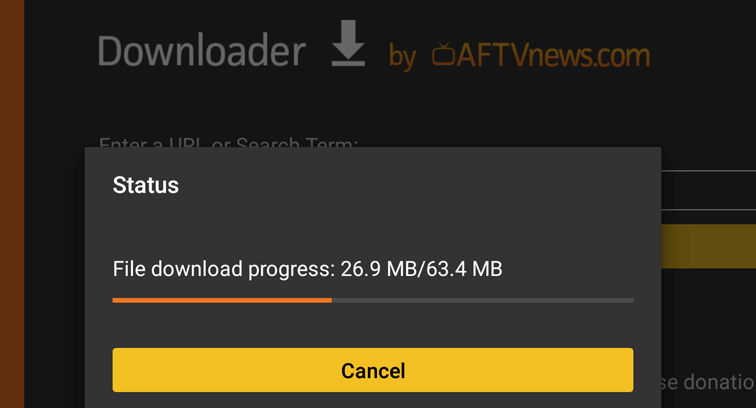Click the gray unfilled part of progress bar
The height and width of the screenshot is (408, 756).
tap(482, 299)
